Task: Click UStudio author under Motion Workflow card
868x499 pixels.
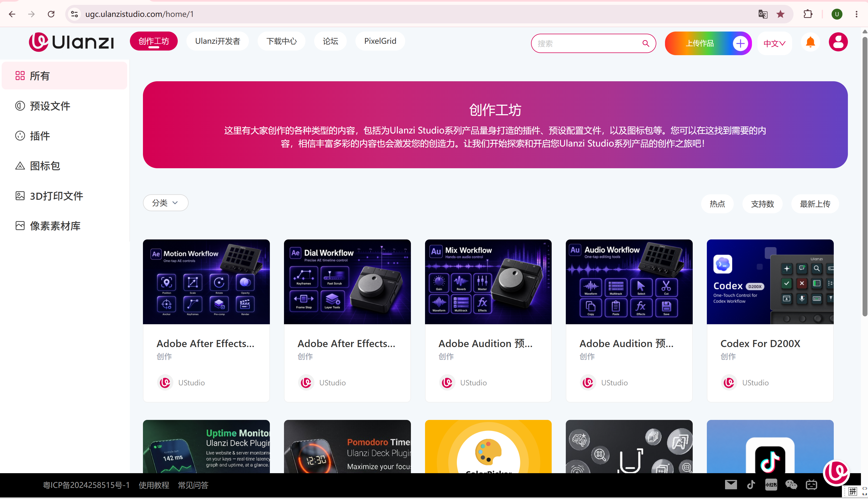Action: coord(191,382)
